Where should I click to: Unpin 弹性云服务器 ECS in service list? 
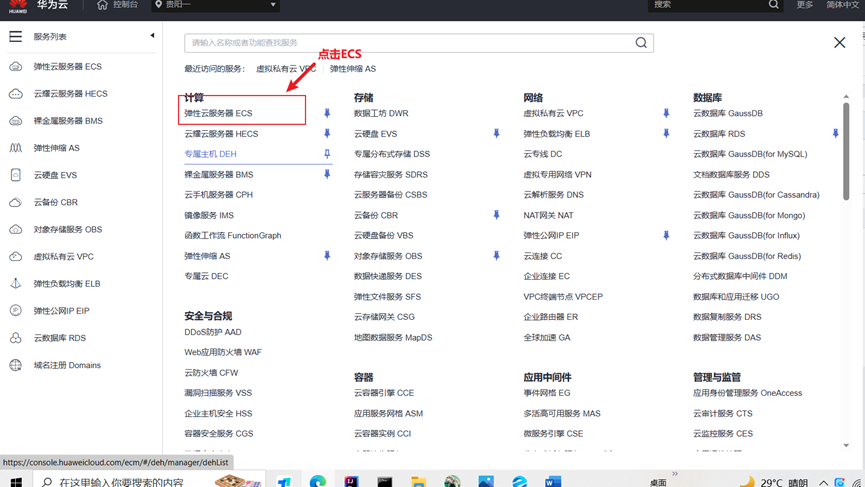pyautogui.click(x=327, y=113)
